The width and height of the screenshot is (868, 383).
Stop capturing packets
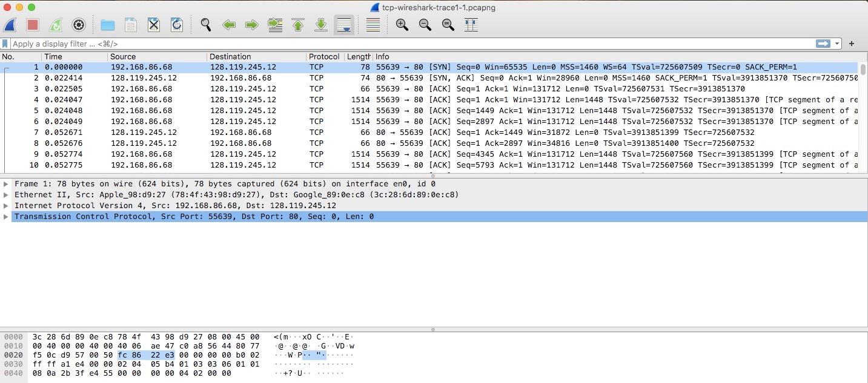(x=31, y=25)
